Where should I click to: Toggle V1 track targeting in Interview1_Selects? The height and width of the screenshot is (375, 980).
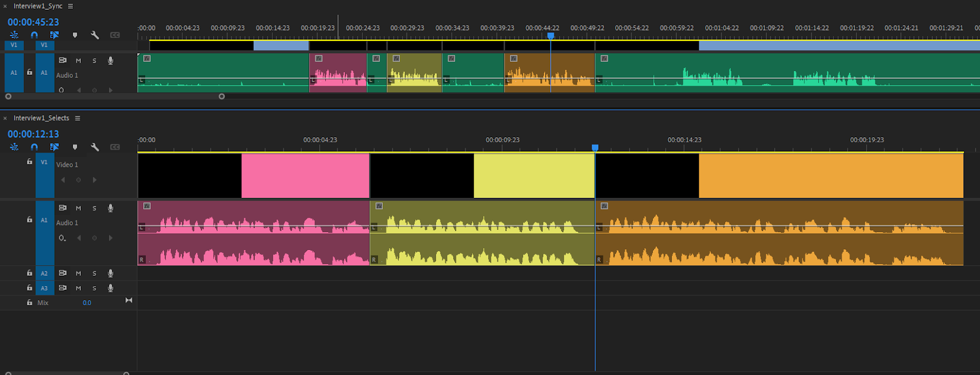[x=44, y=175]
